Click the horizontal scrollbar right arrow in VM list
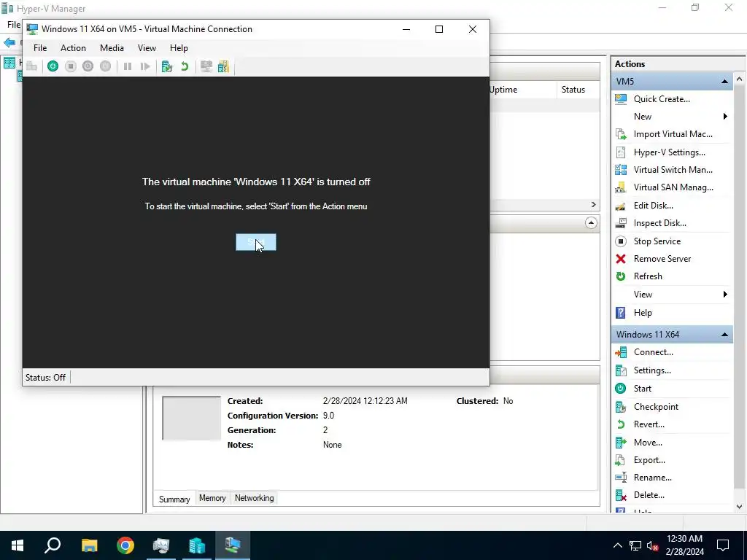This screenshot has width=747, height=560. coord(593,205)
